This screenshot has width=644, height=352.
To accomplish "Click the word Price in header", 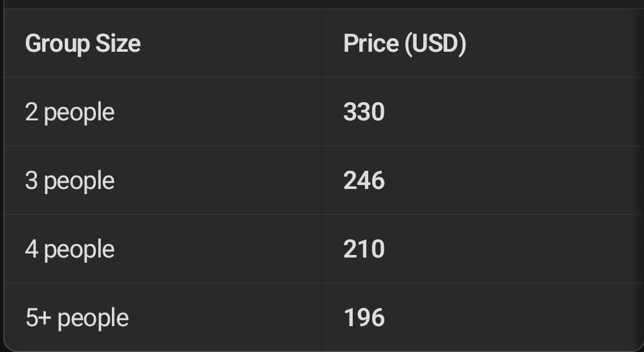I will 371,43.
